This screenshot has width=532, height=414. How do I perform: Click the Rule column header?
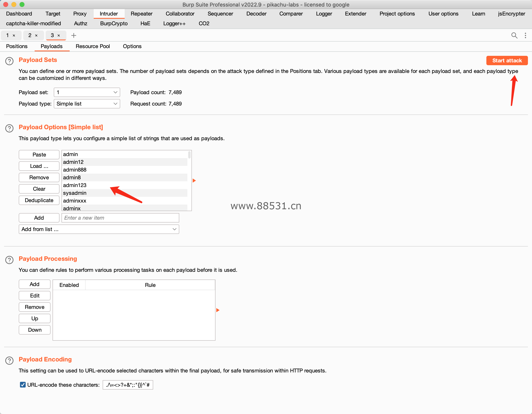pyautogui.click(x=150, y=285)
